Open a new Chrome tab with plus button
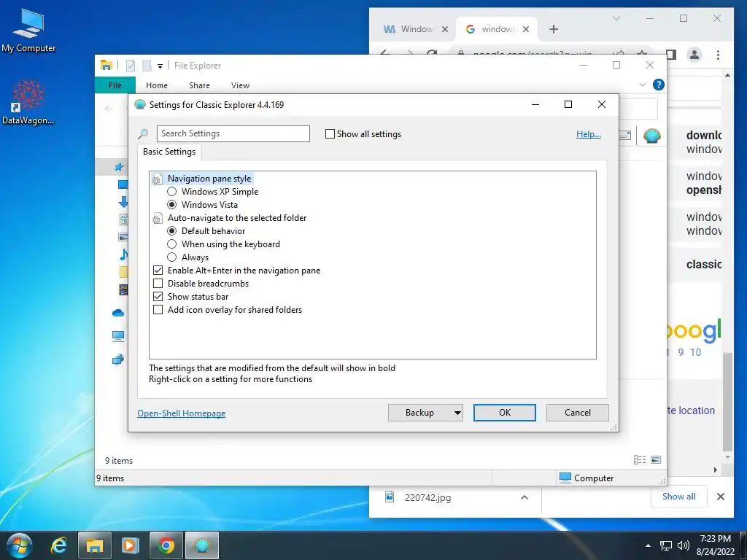 coord(553,29)
